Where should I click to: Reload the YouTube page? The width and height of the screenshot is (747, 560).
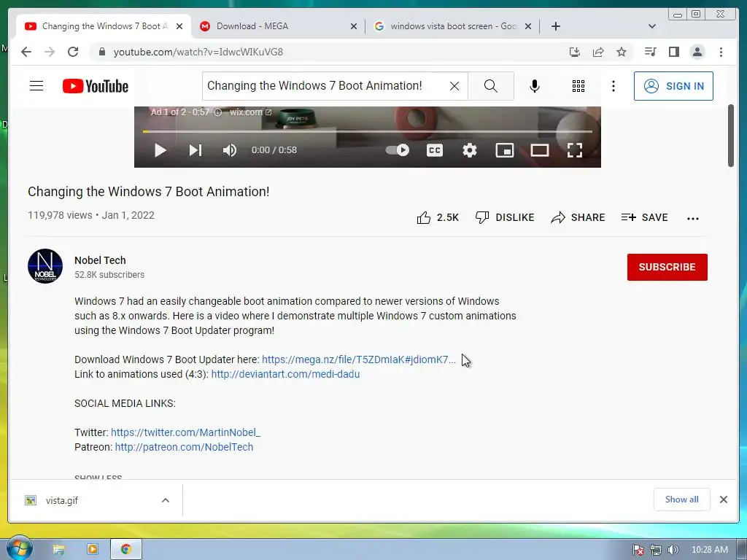[73, 52]
